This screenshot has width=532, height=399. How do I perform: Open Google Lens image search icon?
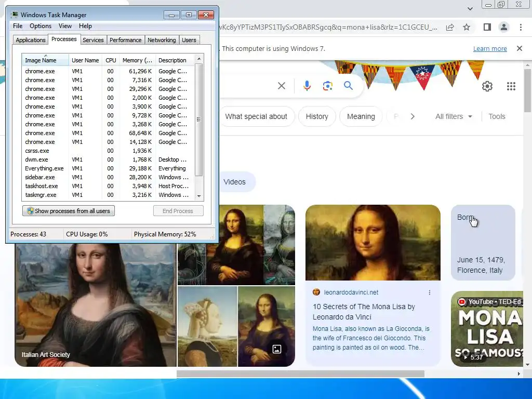[327, 86]
